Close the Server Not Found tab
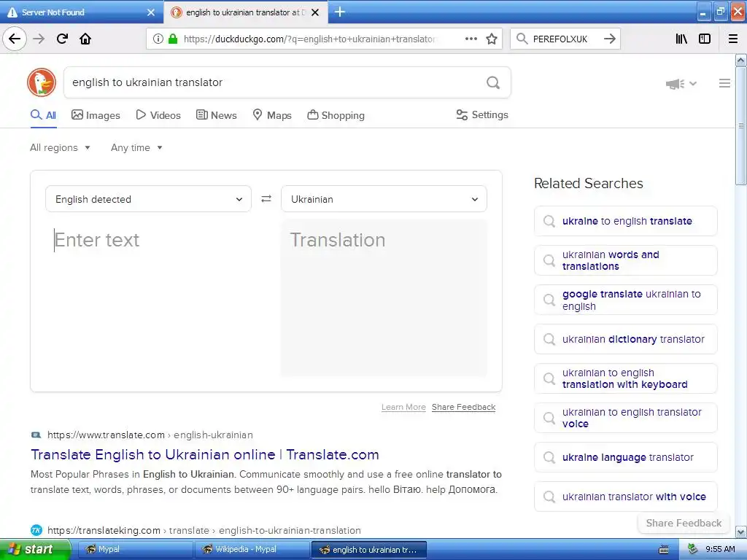 click(151, 12)
